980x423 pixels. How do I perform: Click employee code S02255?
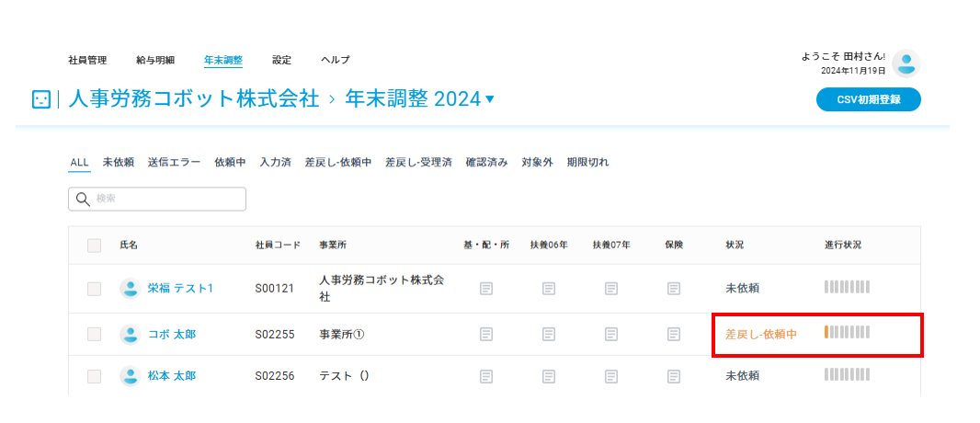pyautogui.click(x=275, y=335)
